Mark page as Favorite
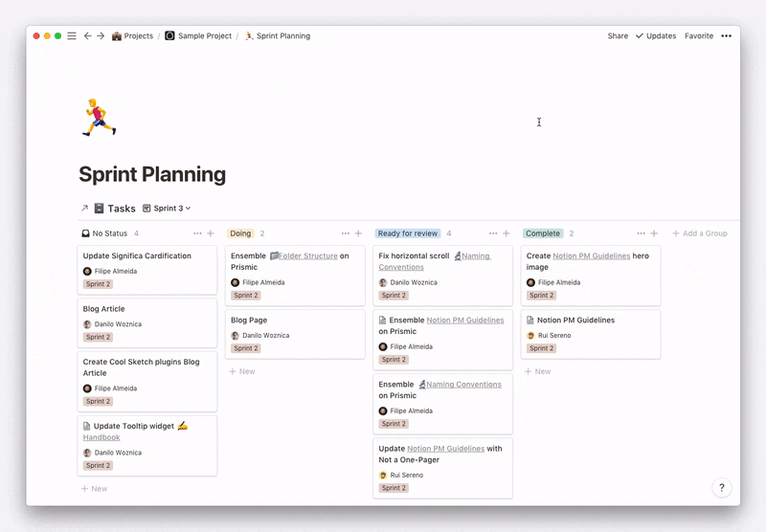 699,35
